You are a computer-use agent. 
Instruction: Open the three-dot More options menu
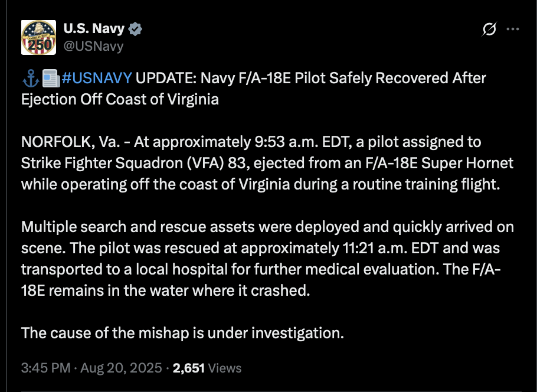[513, 29]
